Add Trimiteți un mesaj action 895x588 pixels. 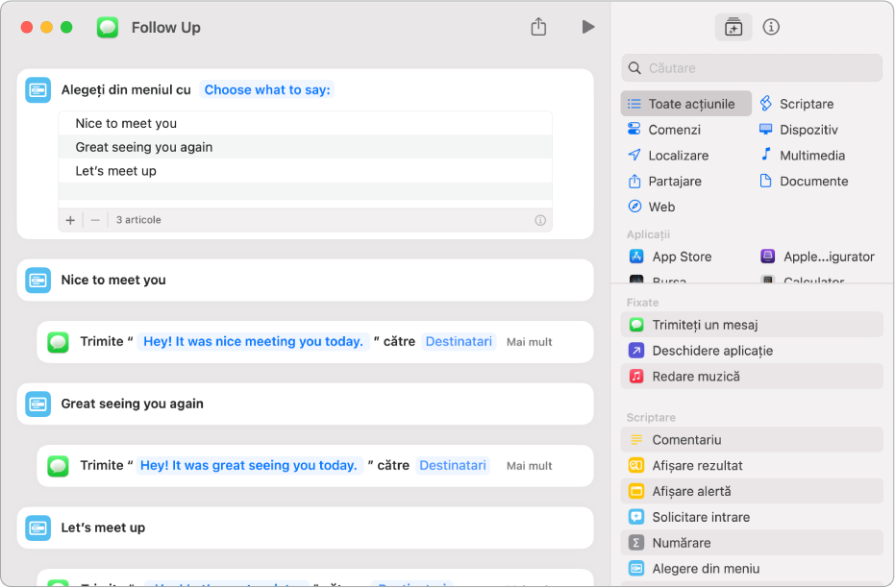click(751, 325)
